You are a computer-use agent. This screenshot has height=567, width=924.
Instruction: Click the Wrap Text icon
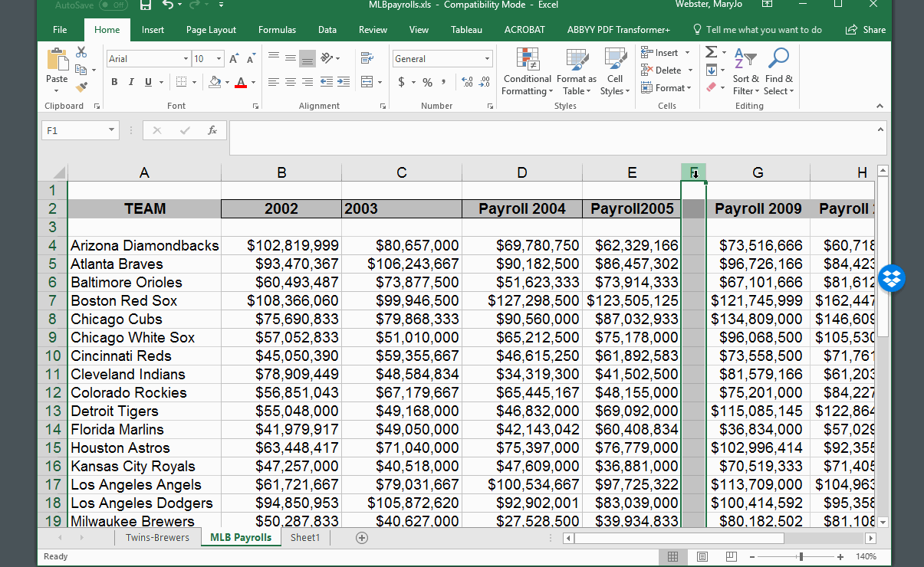pos(367,58)
